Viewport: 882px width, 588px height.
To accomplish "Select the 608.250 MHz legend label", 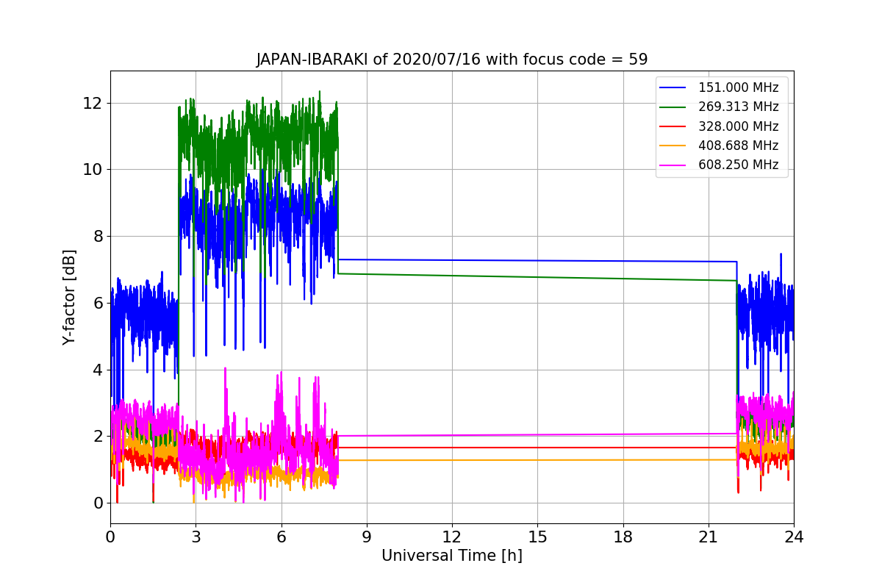I will tap(738, 165).
